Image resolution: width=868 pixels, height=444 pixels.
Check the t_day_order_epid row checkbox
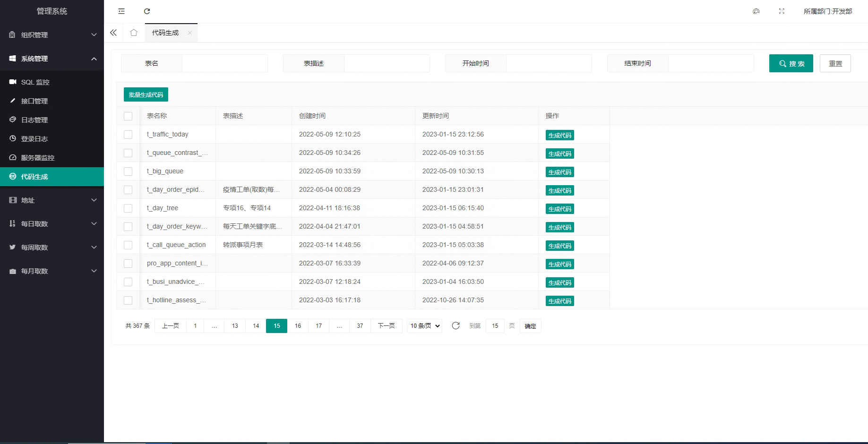[128, 189]
